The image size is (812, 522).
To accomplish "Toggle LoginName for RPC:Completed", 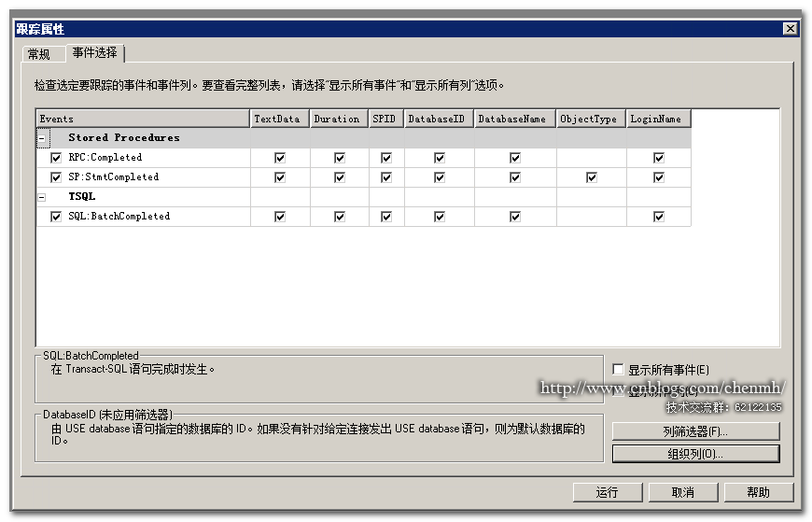I will tap(659, 158).
